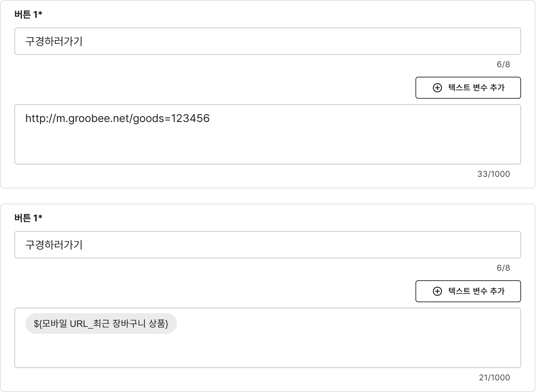This screenshot has width=543, height=392.
Task: Click empty space beside the 장바구니 variable chip
Action: coord(343,323)
